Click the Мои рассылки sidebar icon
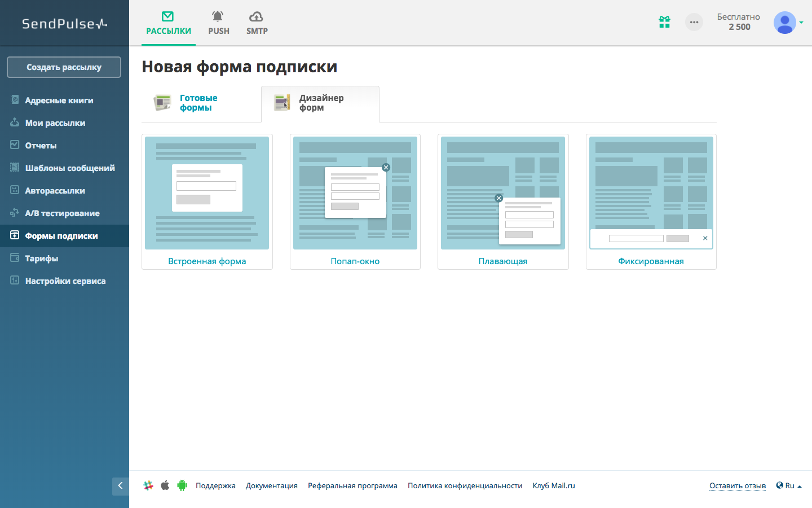 [15, 122]
